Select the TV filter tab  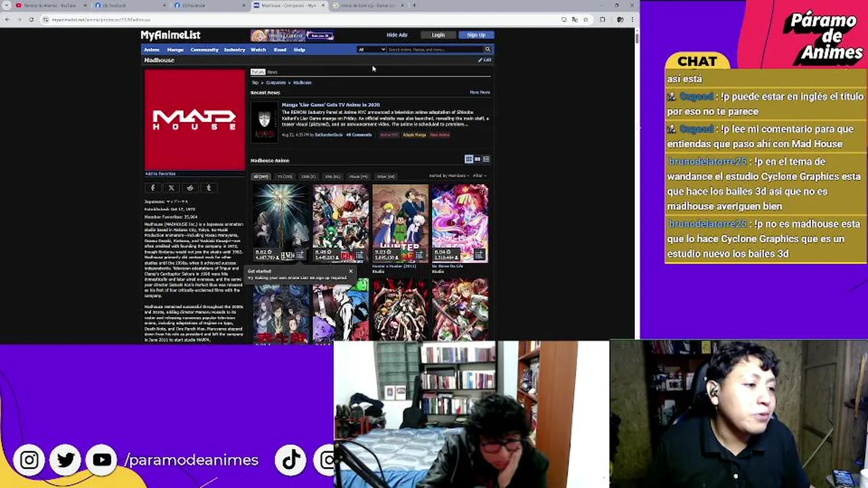[x=285, y=177]
